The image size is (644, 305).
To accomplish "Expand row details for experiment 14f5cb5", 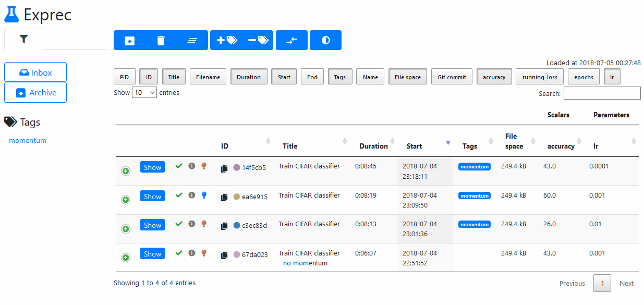I will tap(126, 171).
